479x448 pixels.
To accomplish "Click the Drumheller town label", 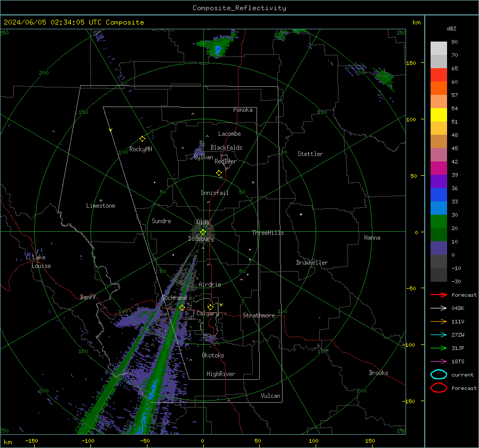I will click(312, 263).
